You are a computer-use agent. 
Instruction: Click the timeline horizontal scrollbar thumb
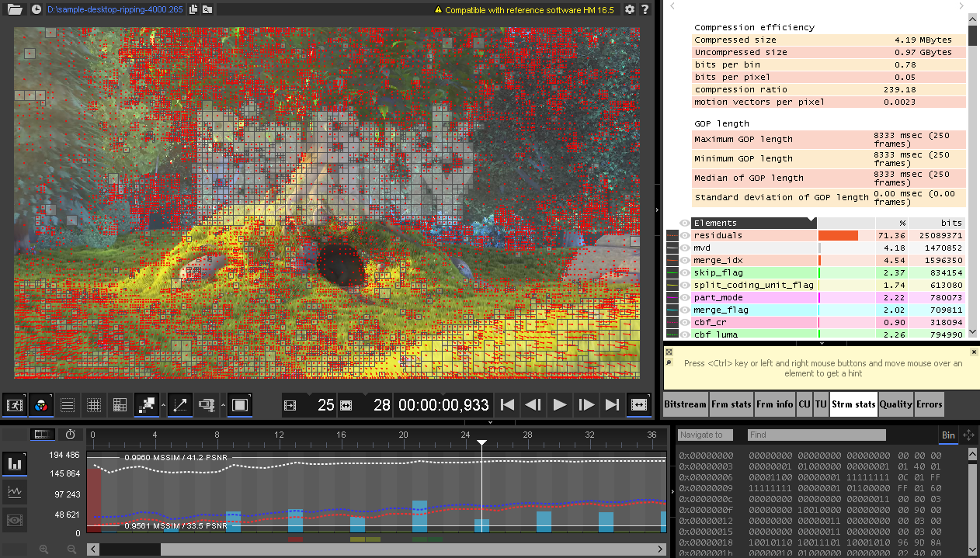(x=130, y=549)
